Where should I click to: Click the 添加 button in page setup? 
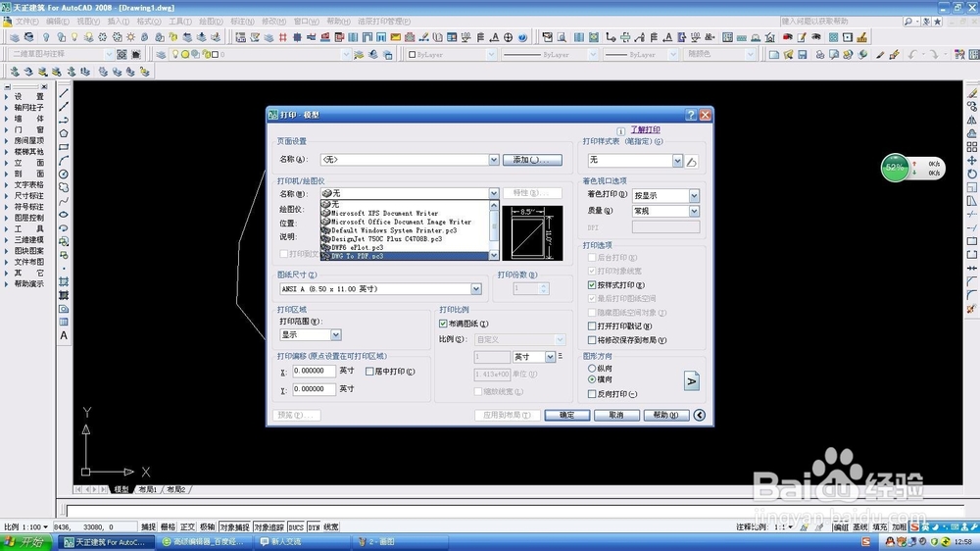[532, 160]
